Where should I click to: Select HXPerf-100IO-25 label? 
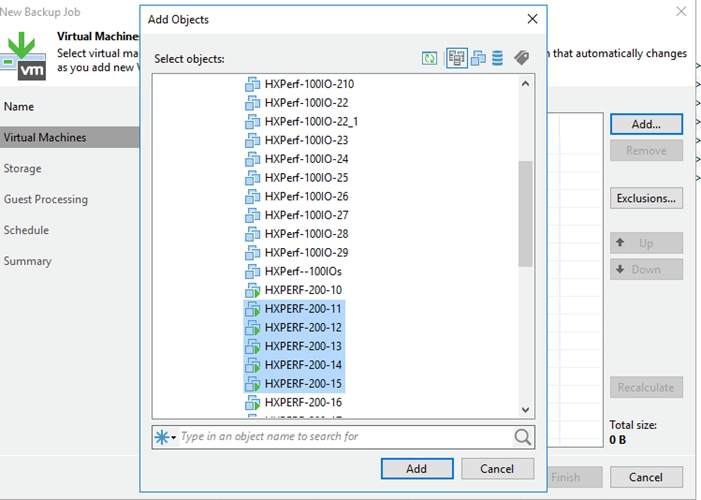[306, 178]
